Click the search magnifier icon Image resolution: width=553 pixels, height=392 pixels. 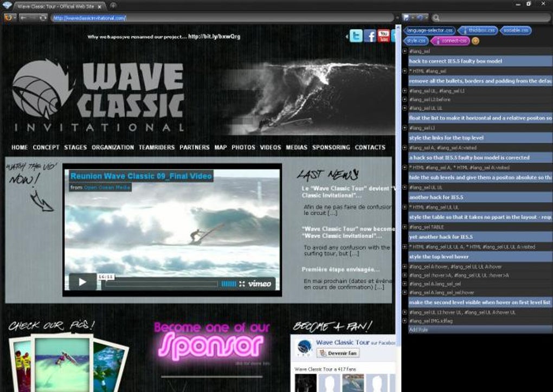[436, 18]
